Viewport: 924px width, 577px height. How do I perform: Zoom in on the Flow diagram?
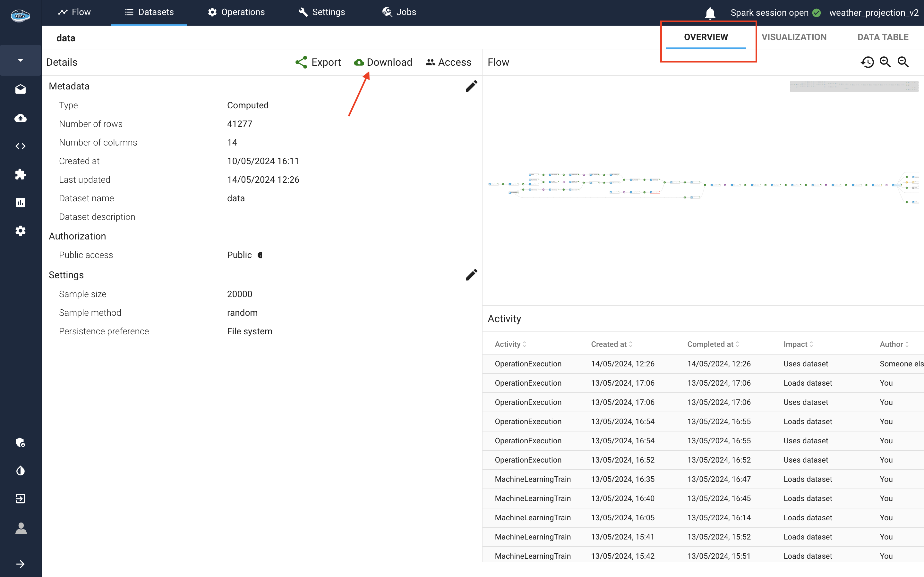[886, 62]
